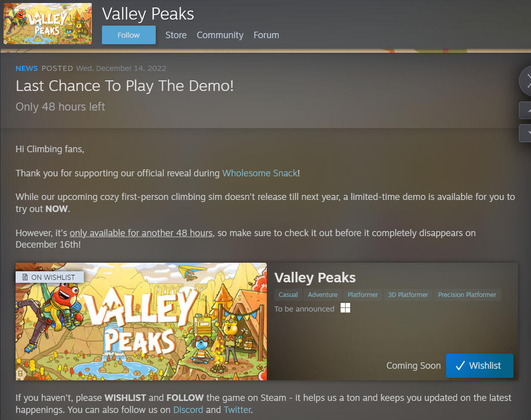Go to next news post down arrow
Image resolution: width=531 pixels, height=420 pixels.
click(x=525, y=133)
